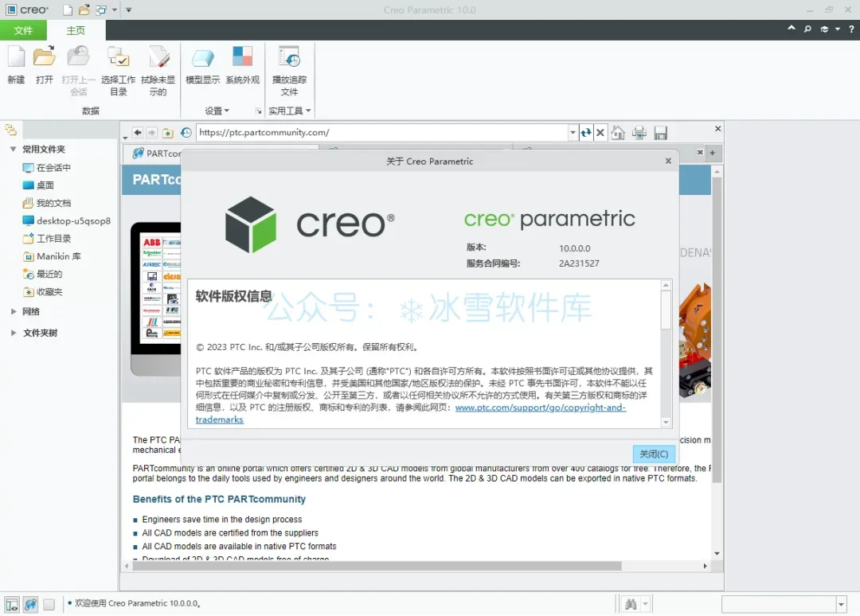The height and width of the screenshot is (616, 860).
Task: Click the command search magnifier icon
Action: coord(807,29)
